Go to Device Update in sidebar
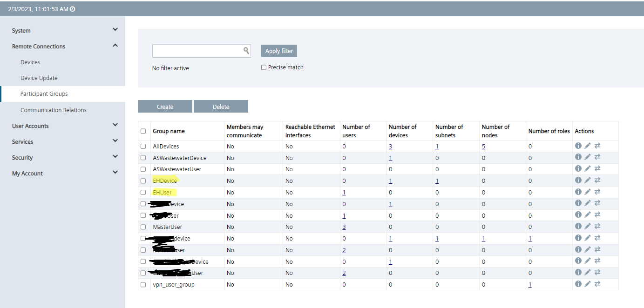Screen dimensions: 644x308 point(39,78)
